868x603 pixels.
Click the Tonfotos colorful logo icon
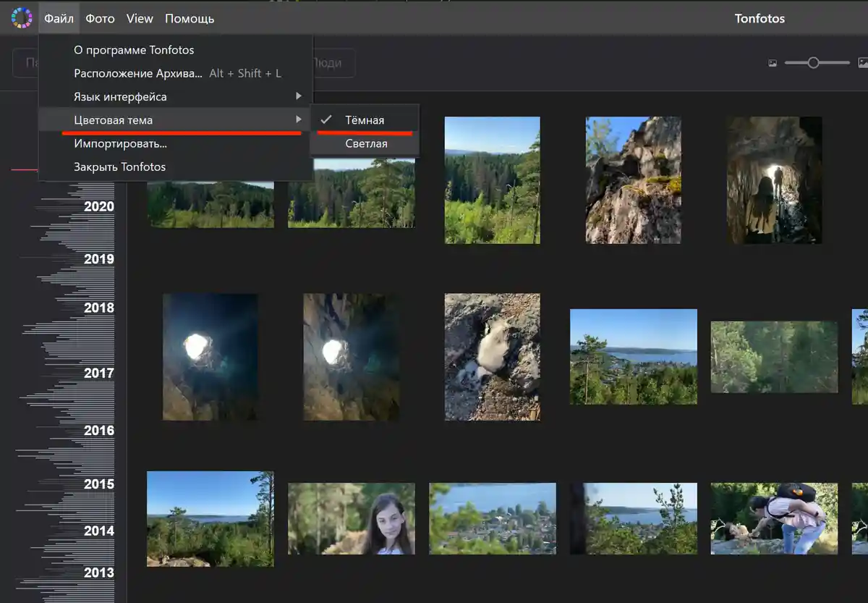[x=21, y=18]
